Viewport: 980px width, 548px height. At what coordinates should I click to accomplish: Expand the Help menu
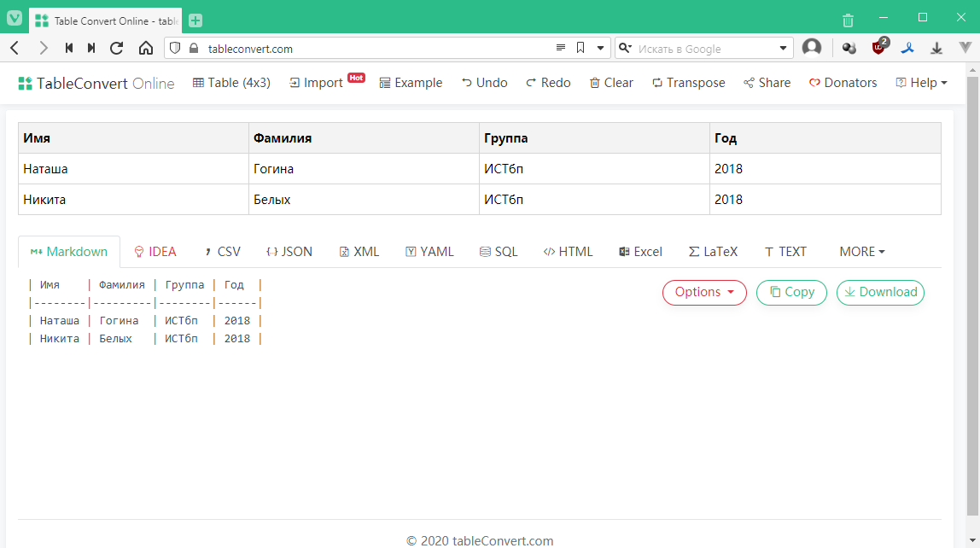(x=922, y=83)
